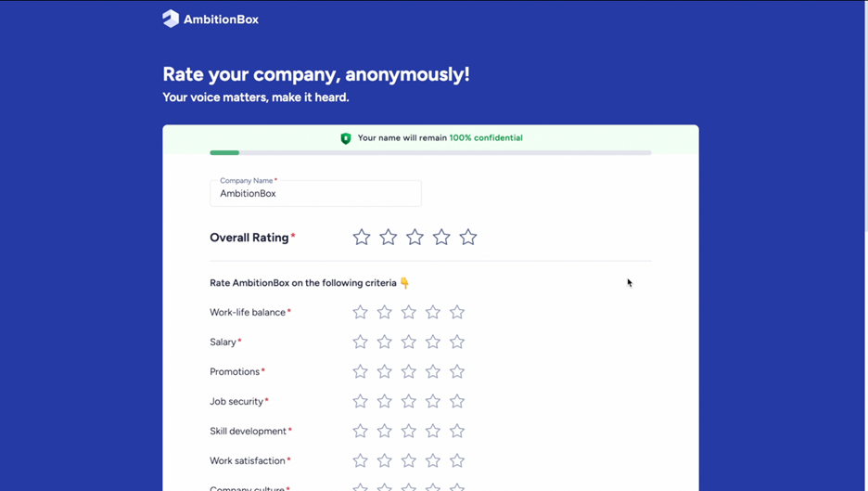This screenshot has width=868, height=491.
Task: Rate Work-life balance one star
Action: (361, 313)
